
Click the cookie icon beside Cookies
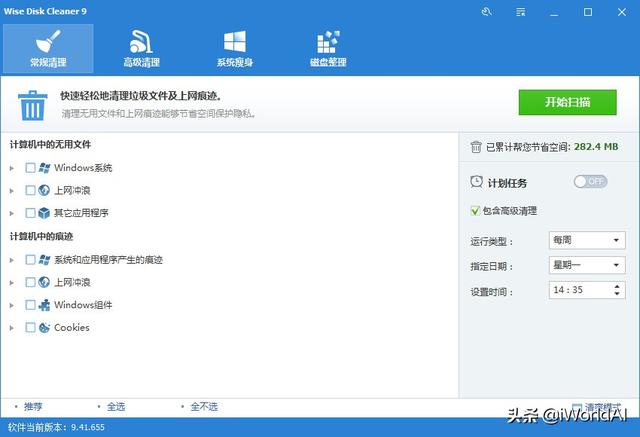pyautogui.click(x=44, y=327)
